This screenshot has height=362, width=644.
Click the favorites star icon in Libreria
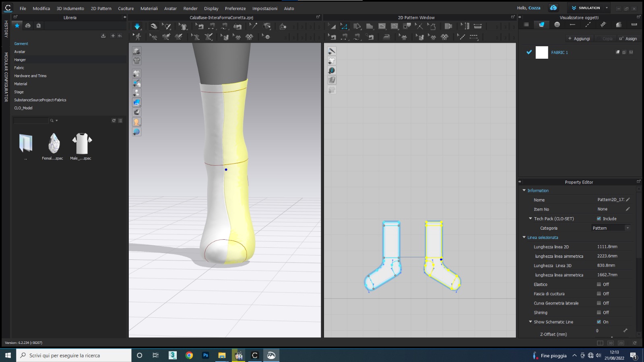pyautogui.click(x=17, y=25)
